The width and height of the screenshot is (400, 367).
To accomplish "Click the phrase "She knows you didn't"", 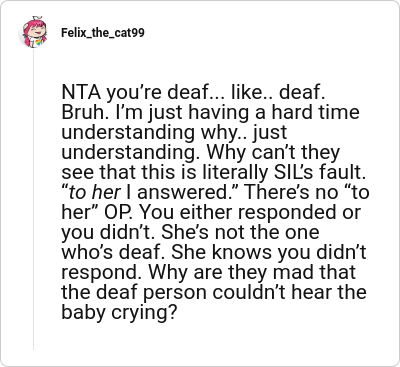I will (x=268, y=252).
